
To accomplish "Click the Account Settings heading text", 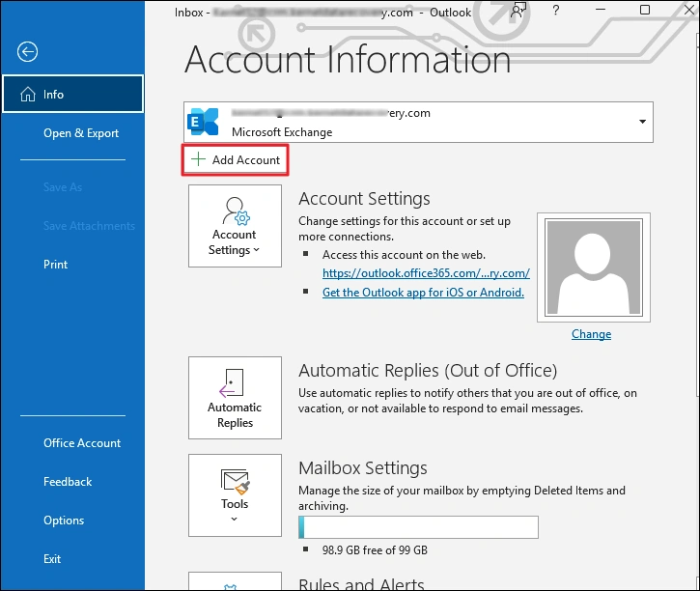I will pos(364,199).
